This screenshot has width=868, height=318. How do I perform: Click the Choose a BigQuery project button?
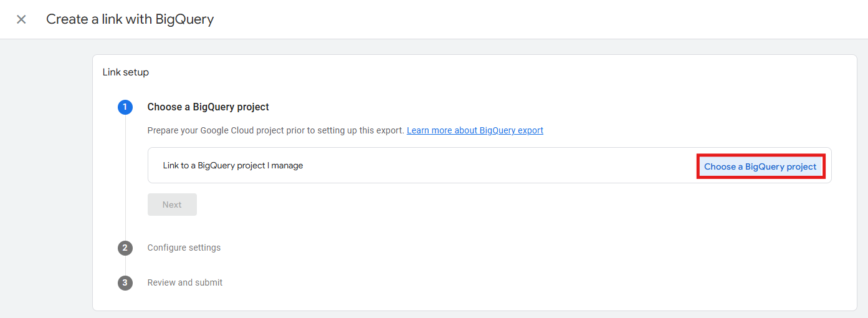point(760,166)
